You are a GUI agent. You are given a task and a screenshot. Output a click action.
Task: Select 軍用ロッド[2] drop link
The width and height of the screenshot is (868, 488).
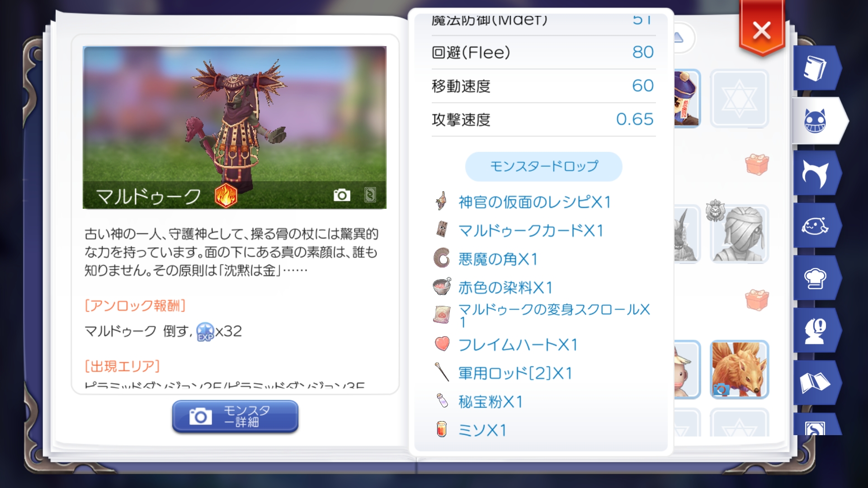(x=515, y=373)
